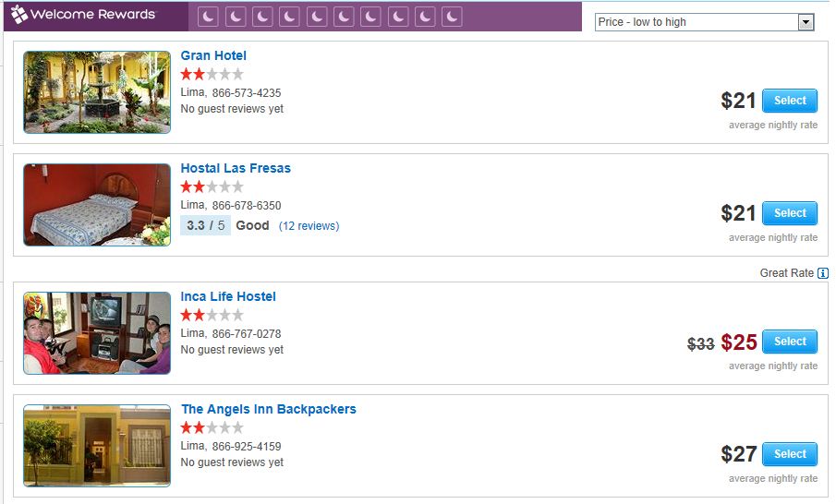Click the $27 nightly price
Viewport: 836px width, 504px height.
[x=739, y=454]
